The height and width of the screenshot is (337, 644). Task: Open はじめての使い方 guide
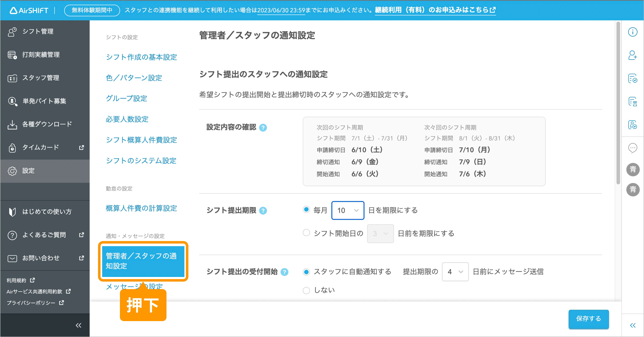tap(45, 212)
